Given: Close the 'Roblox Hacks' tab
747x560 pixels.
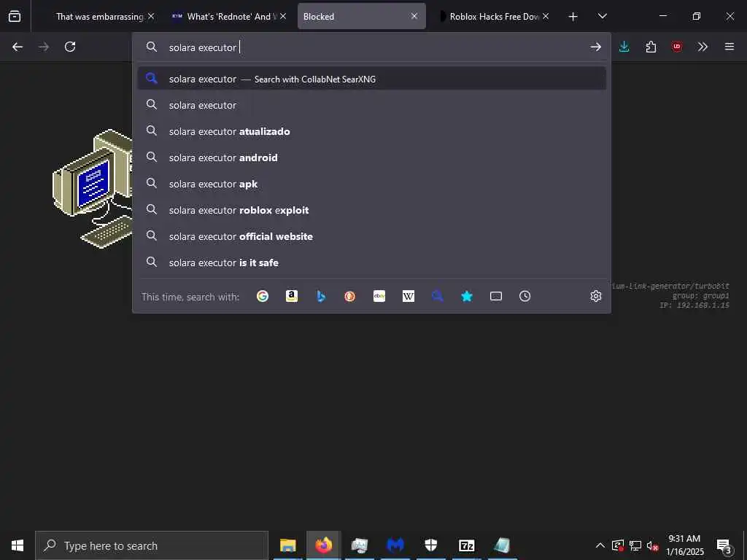Looking at the screenshot, I should (546, 16).
